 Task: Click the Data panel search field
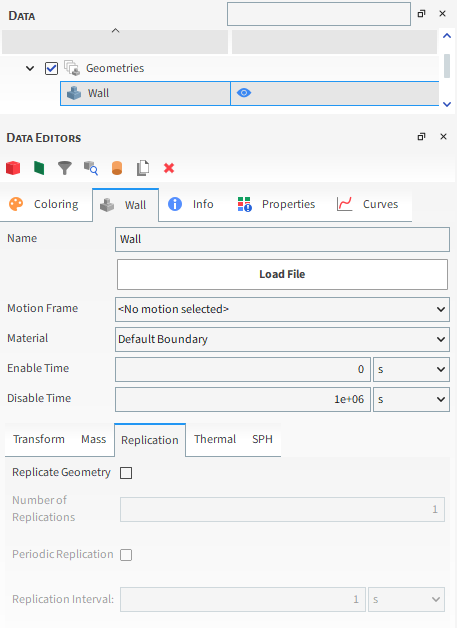(319, 14)
